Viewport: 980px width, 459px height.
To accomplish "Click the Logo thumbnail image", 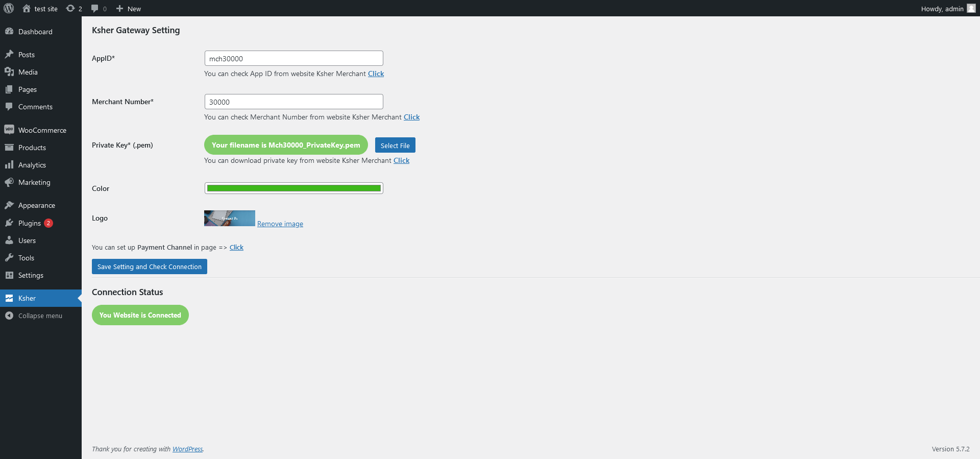I will click(230, 218).
